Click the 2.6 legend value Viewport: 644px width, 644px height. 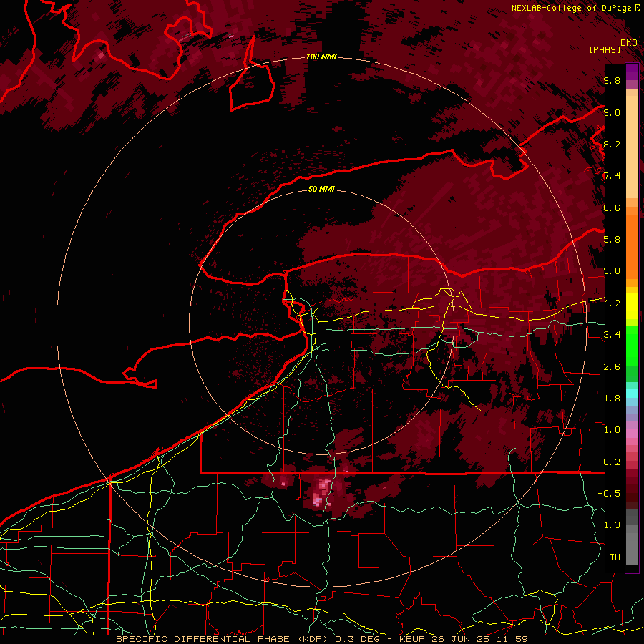(612, 367)
